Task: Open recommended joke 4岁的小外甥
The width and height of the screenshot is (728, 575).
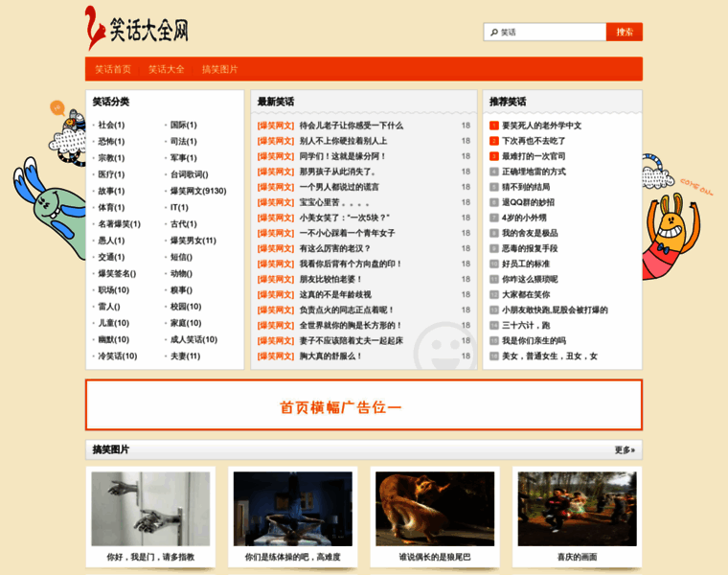Action: tap(524, 218)
